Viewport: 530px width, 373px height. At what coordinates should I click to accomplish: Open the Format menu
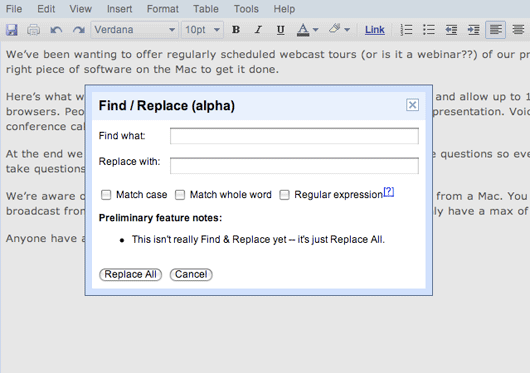(x=163, y=9)
